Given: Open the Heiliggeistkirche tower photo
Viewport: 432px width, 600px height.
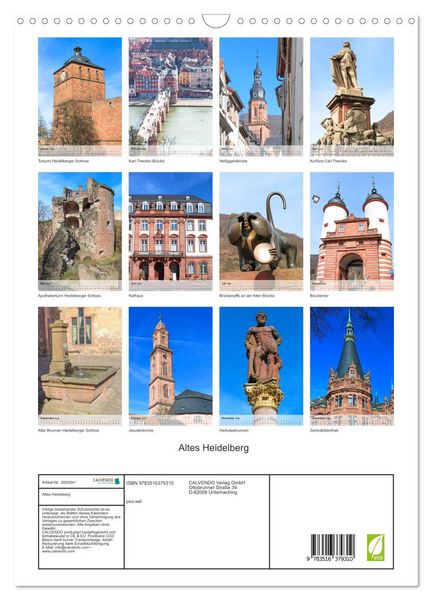Looking at the screenshot, I should [x=261, y=97].
